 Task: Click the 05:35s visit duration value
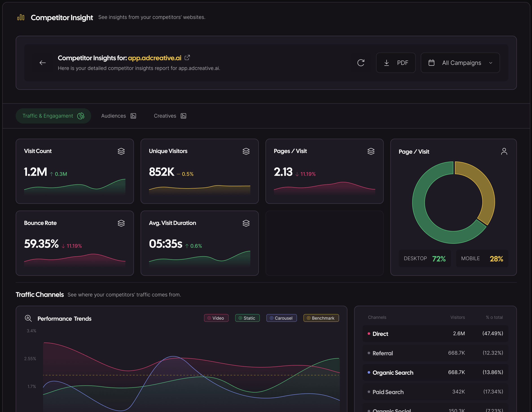(x=166, y=244)
